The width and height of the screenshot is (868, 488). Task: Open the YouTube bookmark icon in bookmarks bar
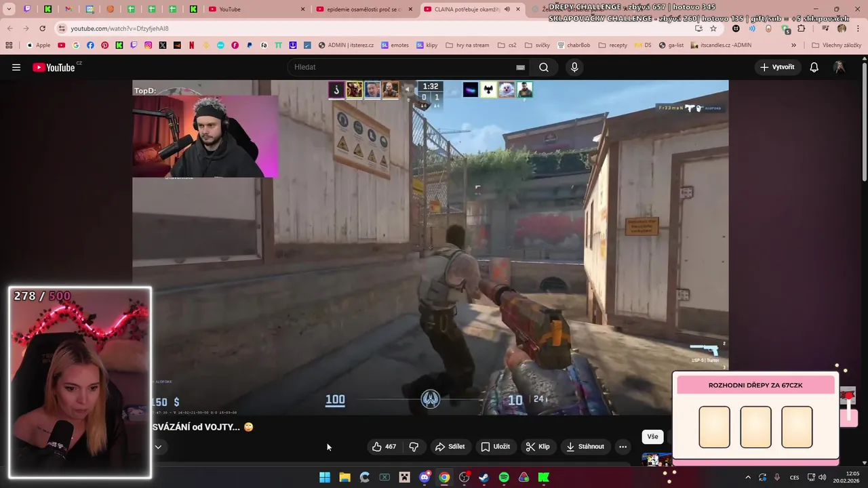[61, 45]
